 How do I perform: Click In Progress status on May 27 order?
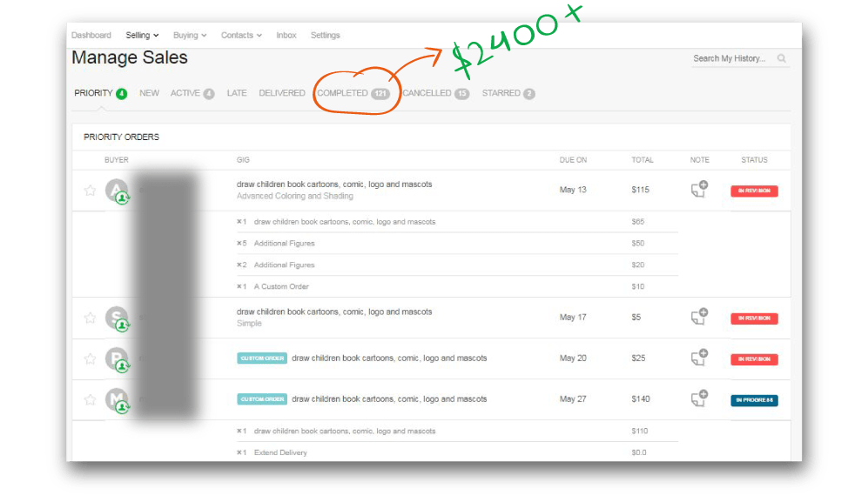point(754,400)
